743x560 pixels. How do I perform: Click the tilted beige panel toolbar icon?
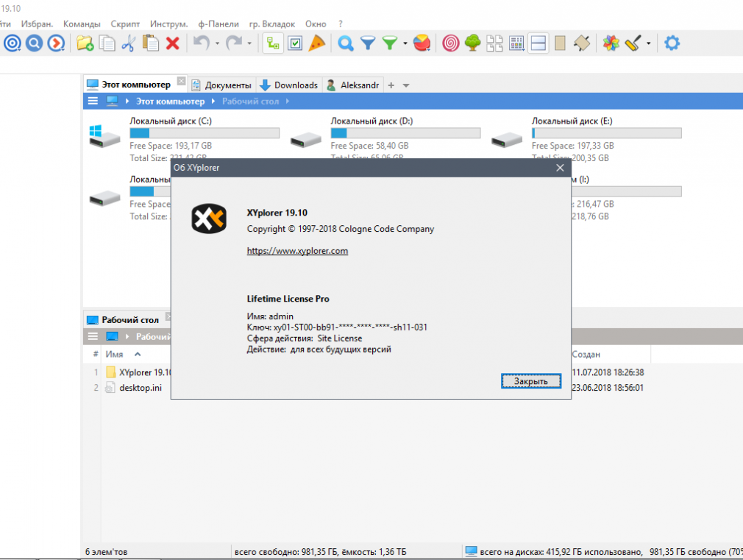(x=582, y=43)
